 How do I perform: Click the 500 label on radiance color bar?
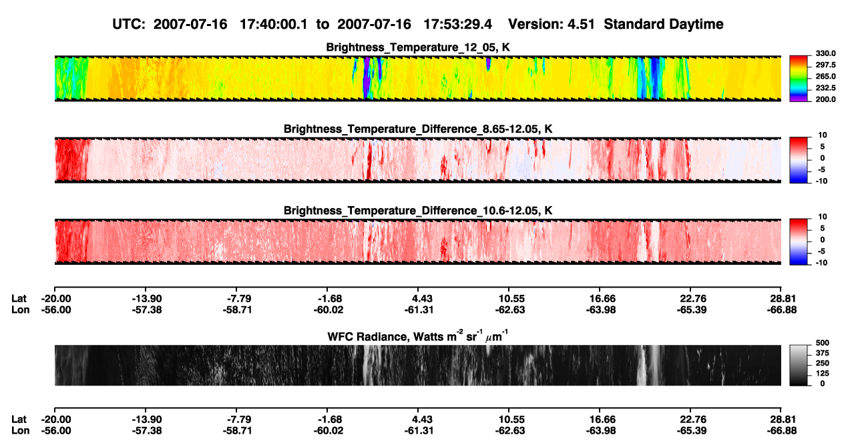[823, 342]
